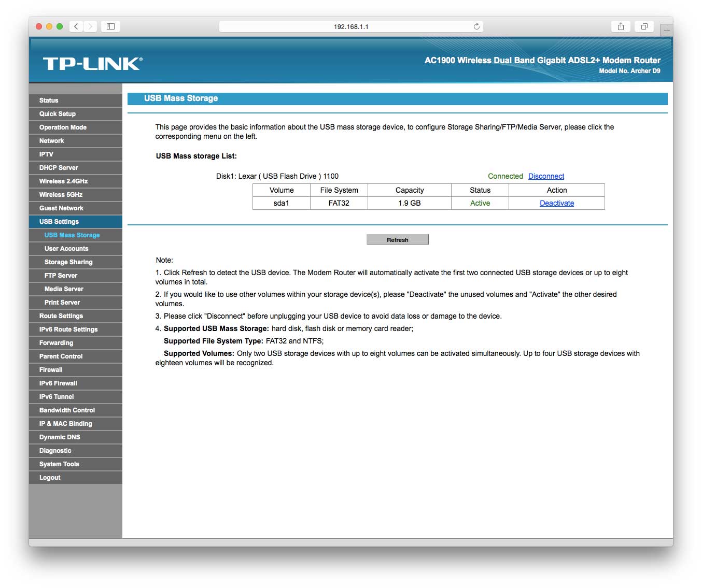The width and height of the screenshot is (702, 588).
Task: Open Parent Control
Action: point(76,356)
